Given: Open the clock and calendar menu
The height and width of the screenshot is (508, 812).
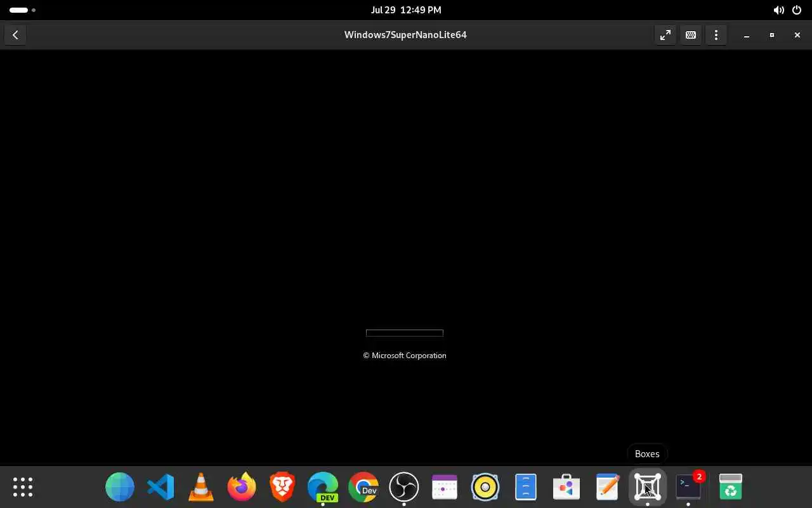Looking at the screenshot, I should (x=406, y=10).
